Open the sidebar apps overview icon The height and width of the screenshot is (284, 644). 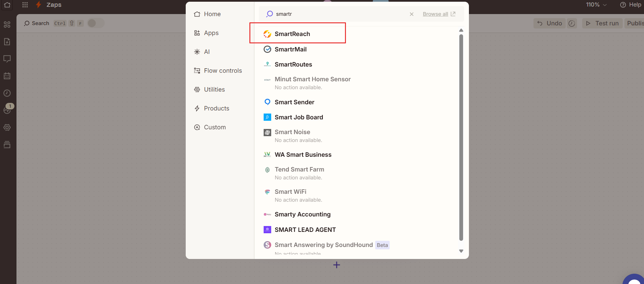click(7, 25)
